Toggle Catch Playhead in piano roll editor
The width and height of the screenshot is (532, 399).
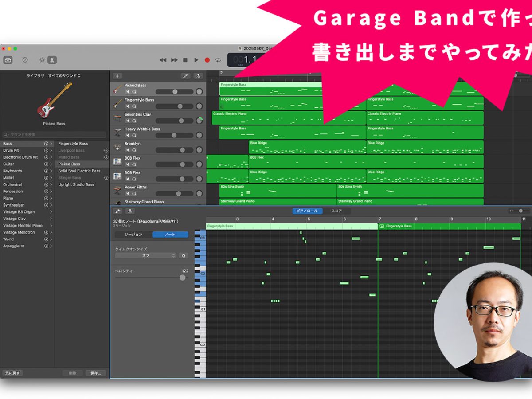coord(130,211)
